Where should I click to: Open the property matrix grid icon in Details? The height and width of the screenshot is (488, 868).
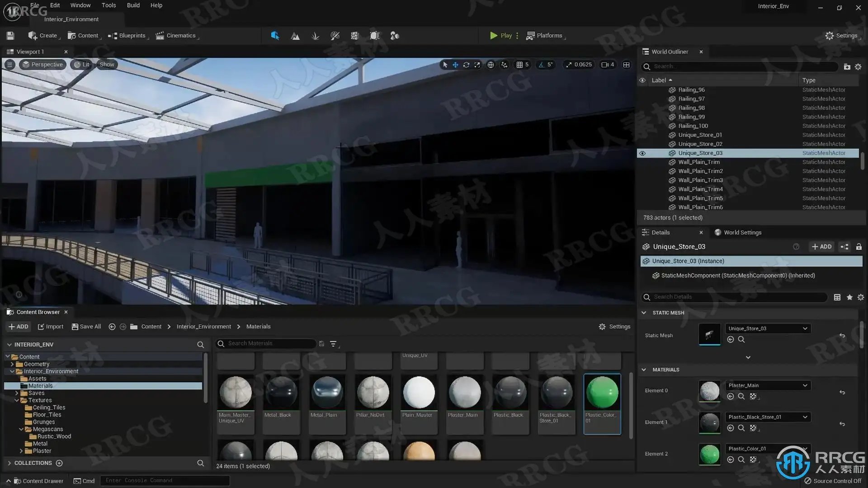837,297
